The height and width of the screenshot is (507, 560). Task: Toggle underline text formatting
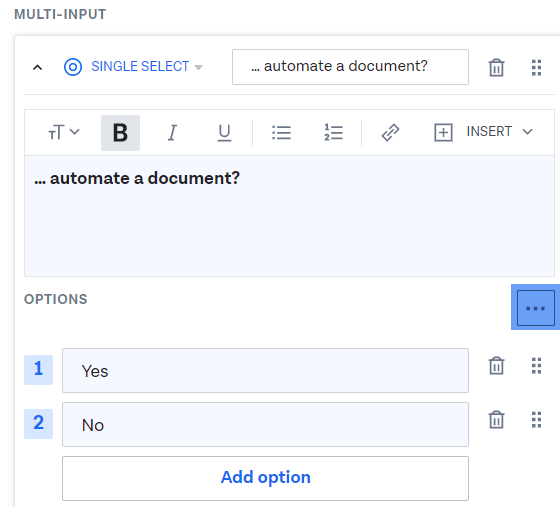click(224, 133)
